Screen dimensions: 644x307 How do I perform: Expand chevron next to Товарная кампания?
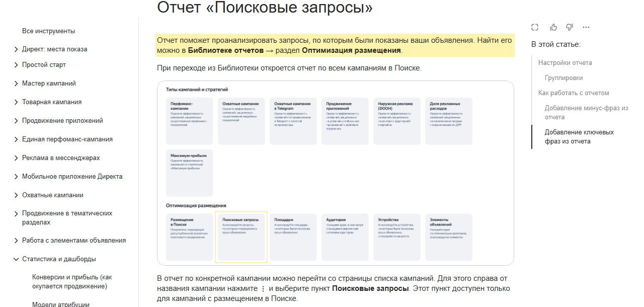pyautogui.click(x=16, y=102)
